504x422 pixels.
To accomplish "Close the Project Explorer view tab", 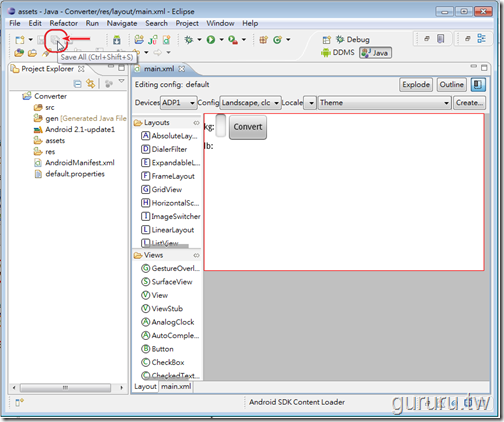I will click(81, 69).
